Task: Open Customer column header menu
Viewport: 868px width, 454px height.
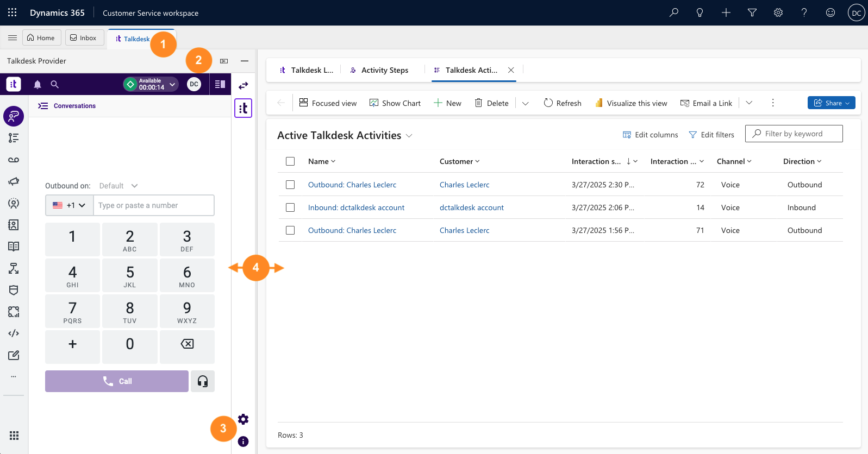Action: point(460,161)
